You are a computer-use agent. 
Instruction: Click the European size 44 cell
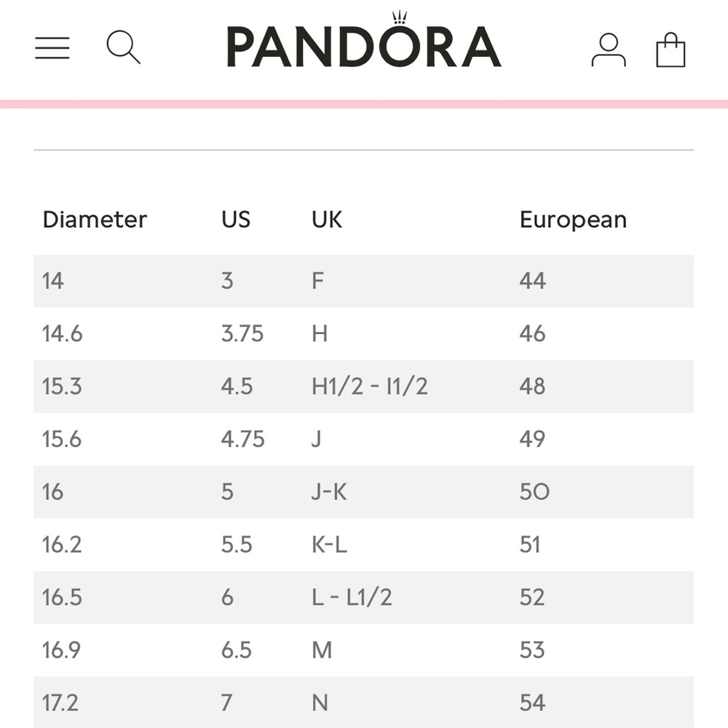click(533, 281)
